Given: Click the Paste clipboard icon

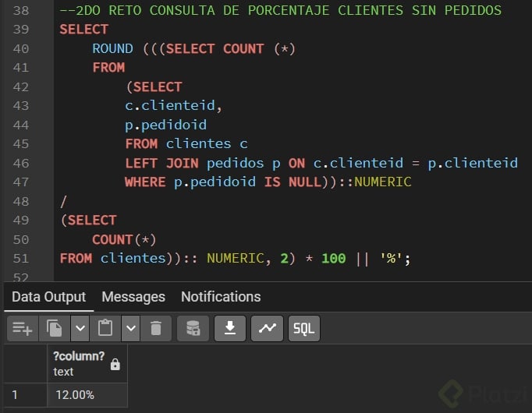Looking at the screenshot, I should coord(105,328).
